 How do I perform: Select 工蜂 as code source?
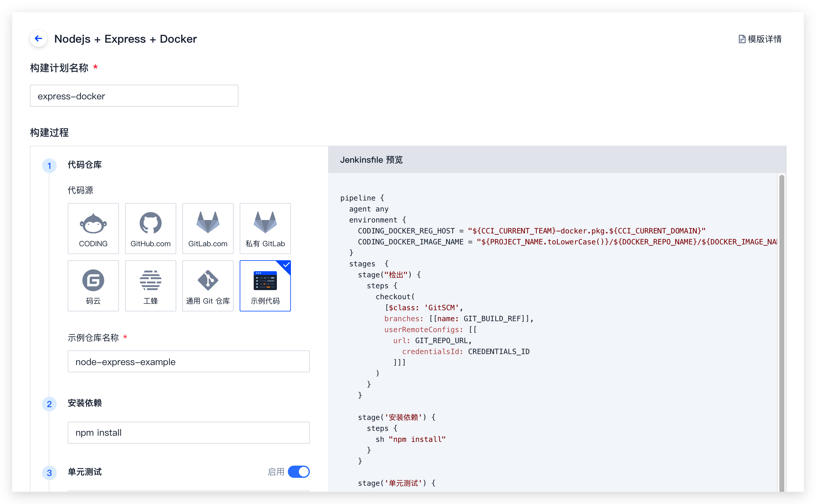[x=151, y=286]
